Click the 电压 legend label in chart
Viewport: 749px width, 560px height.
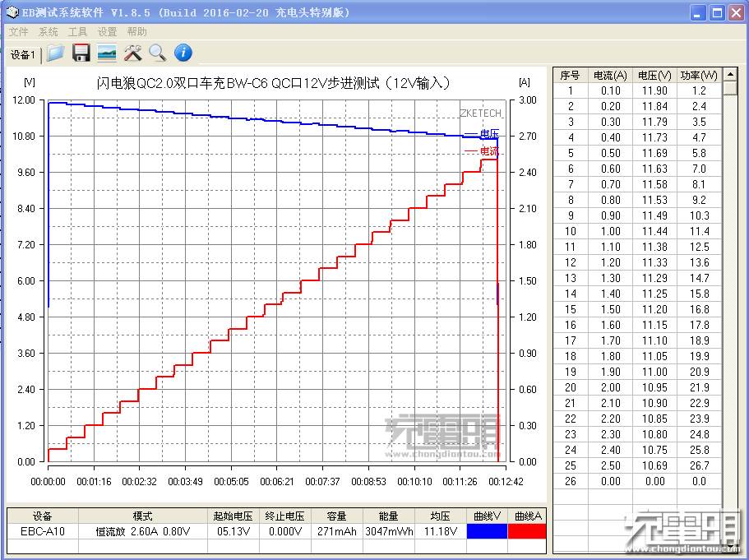489,133
